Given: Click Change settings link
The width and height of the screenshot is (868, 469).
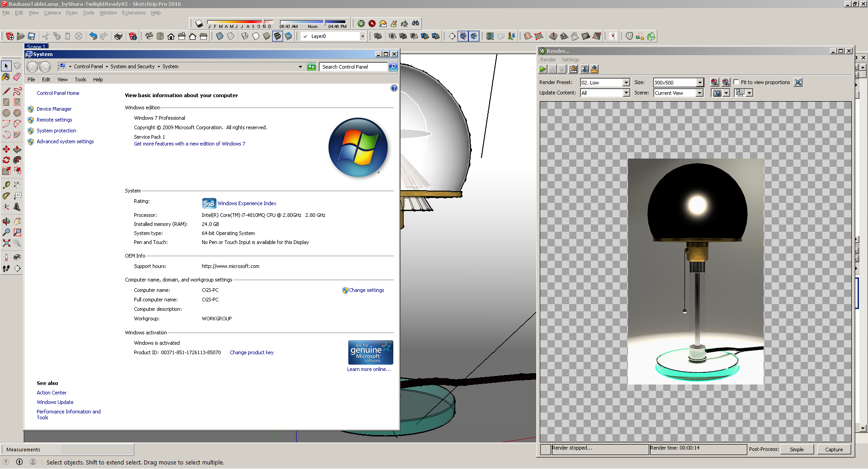Looking at the screenshot, I should click(x=366, y=290).
